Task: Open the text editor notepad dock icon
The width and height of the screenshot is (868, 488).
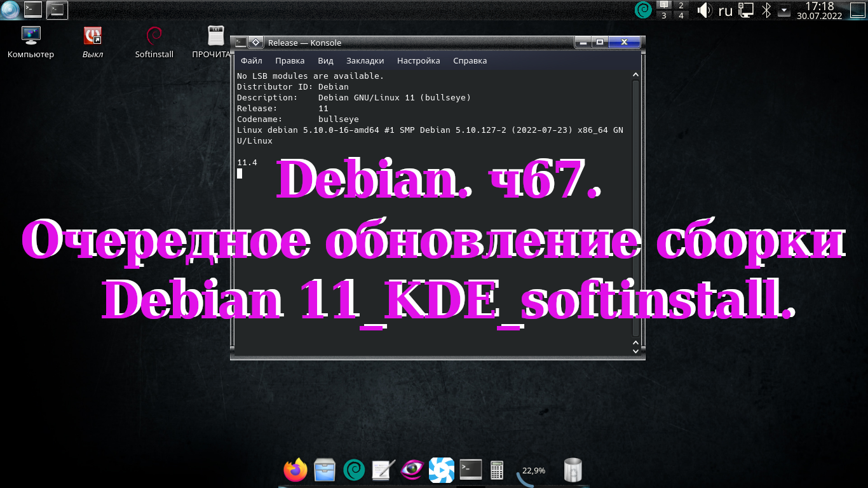Action: point(383,470)
